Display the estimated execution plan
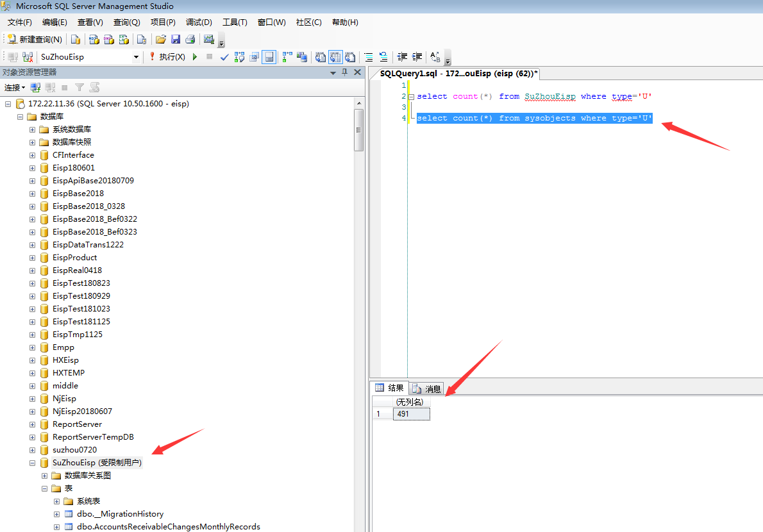This screenshot has width=763, height=532. click(x=239, y=57)
